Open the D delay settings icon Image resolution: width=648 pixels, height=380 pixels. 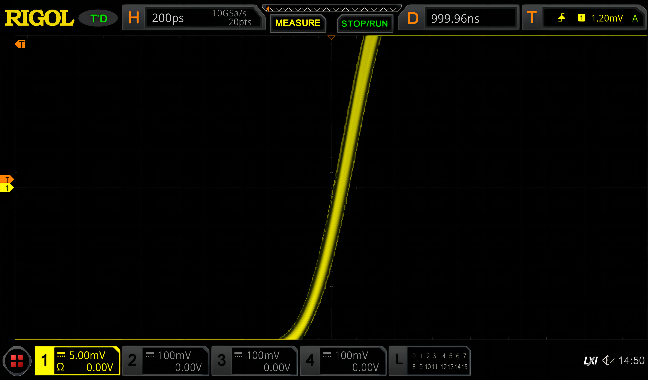point(412,18)
